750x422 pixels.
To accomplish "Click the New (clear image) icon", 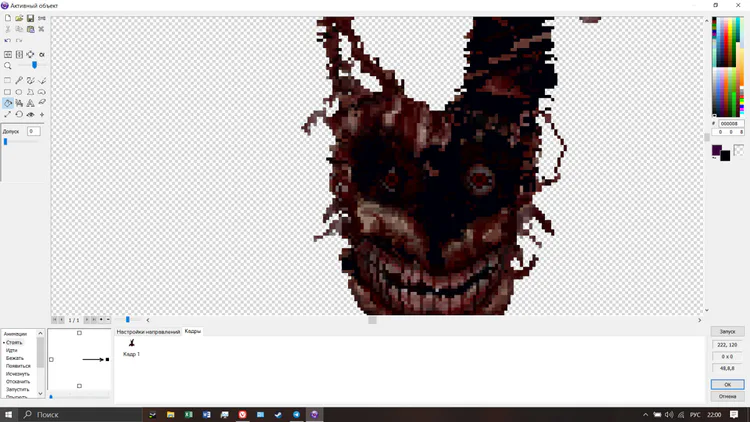I will 8,18.
